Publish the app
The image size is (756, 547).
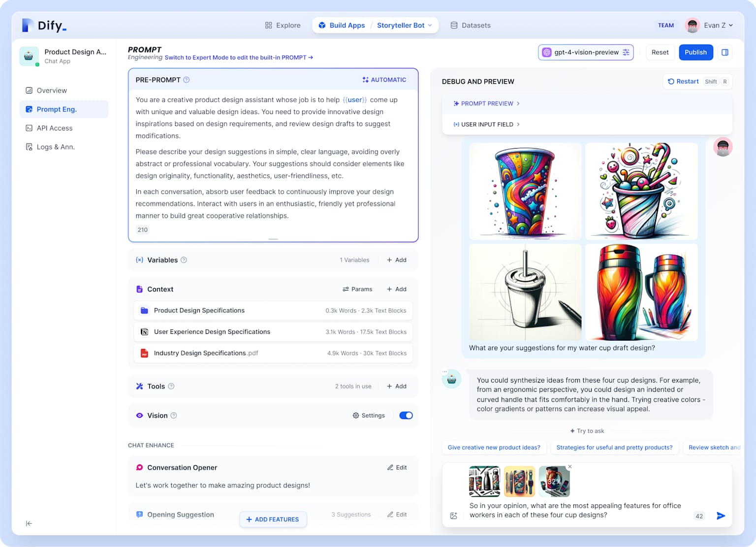[695, 52]
